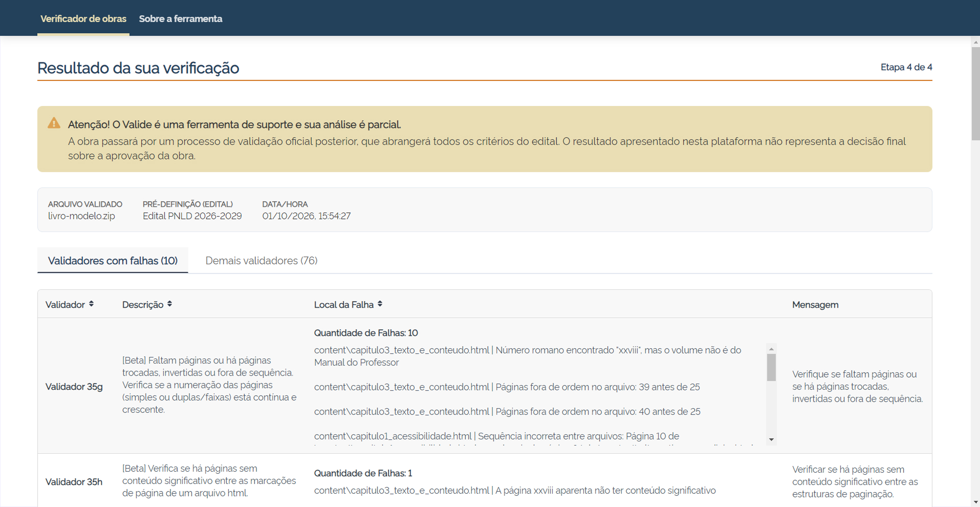
Task: Click the main page vertical scrollbar thumb
Action: [x=975, y=93]
